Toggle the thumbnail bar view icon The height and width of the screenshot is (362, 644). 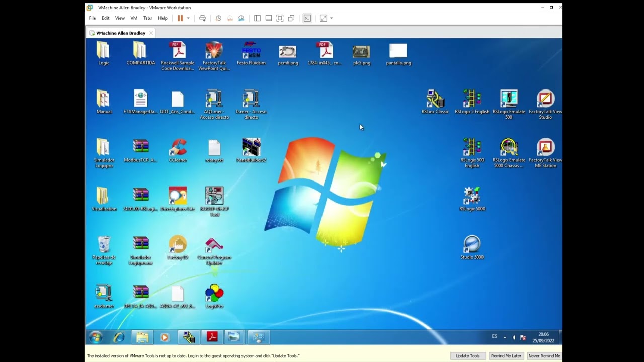(269, 18)
